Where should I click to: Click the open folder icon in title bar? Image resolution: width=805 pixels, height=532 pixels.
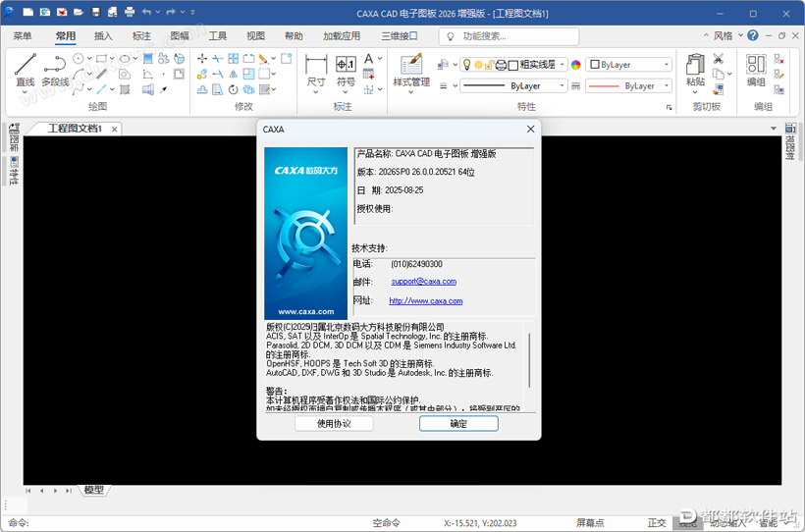tap(79, 12)
